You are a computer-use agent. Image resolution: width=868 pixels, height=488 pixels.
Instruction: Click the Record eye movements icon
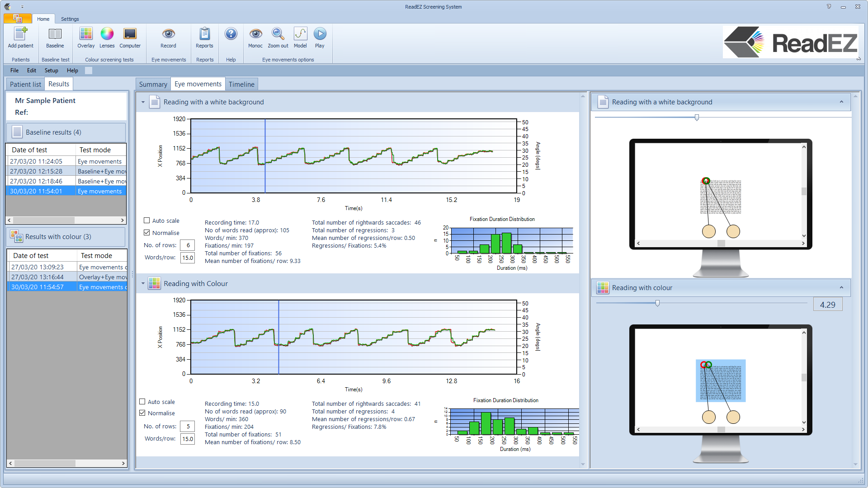[x=168, y=34]
